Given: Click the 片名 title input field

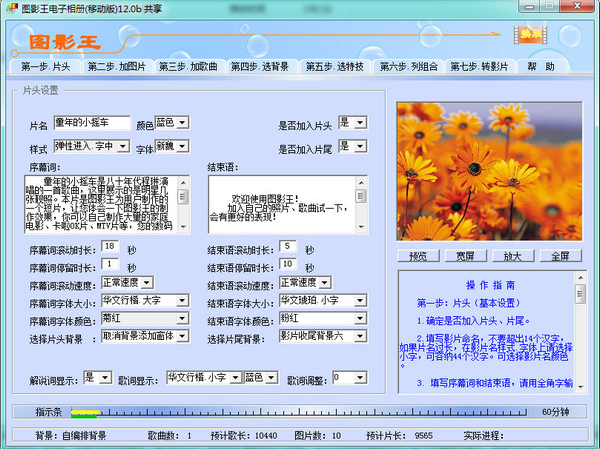Looking at the screenshot, I should click(x=91, y=123).
